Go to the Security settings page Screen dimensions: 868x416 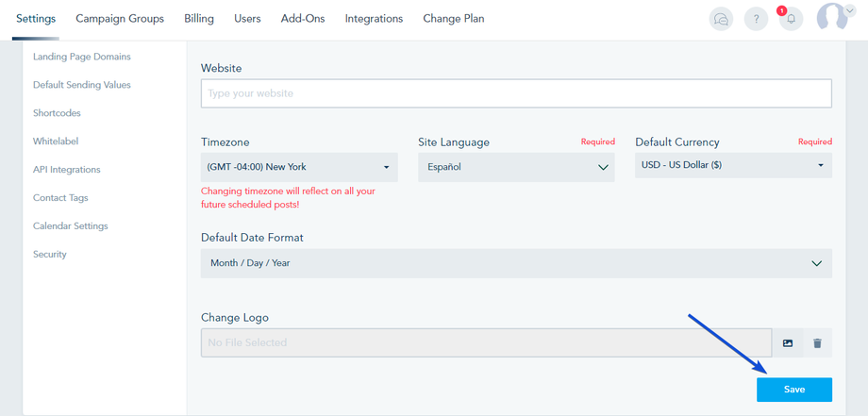click(x=50, y=255)
